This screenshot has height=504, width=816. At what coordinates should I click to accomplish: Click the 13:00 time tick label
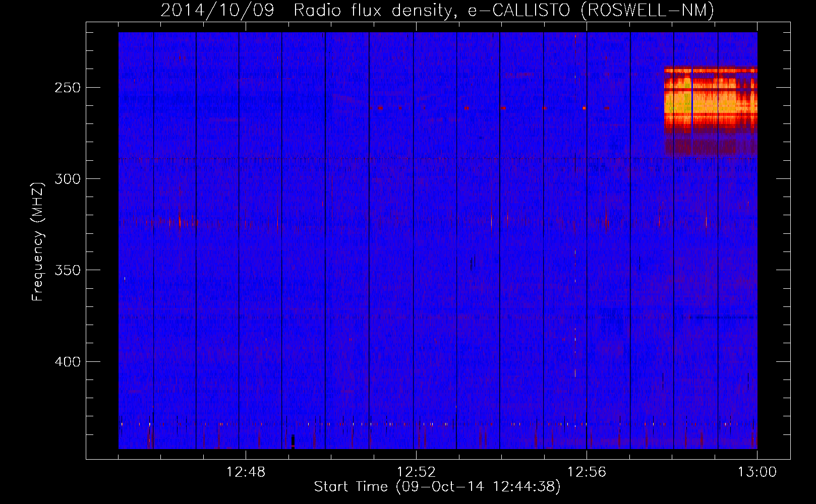[757, 472]
